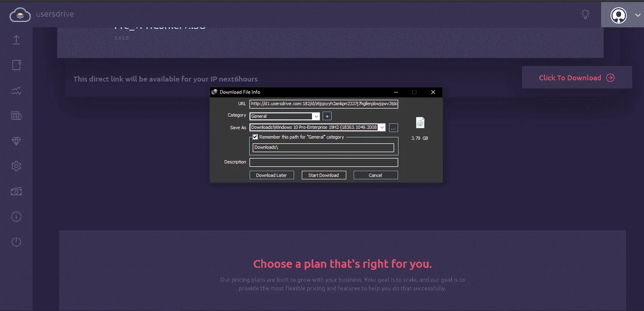Click the Downloads\ path field
The height and width of the screenshot is (311, 644).
pos(323,148)
